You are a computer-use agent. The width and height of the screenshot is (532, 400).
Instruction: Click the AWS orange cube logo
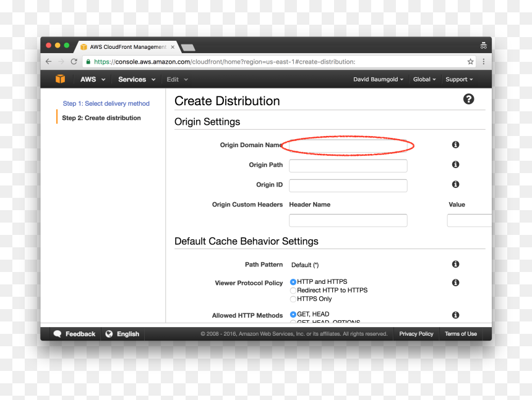(x=60, y=79)
